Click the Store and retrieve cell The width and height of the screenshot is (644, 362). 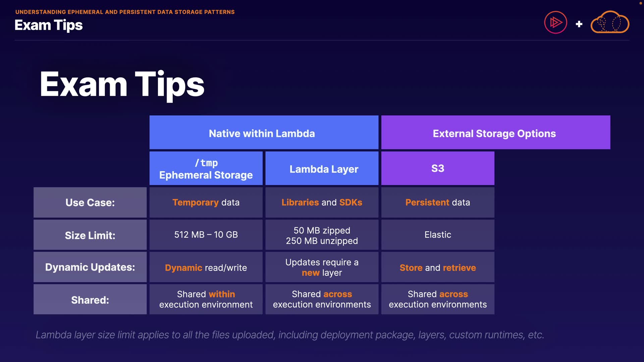(437, 267)
